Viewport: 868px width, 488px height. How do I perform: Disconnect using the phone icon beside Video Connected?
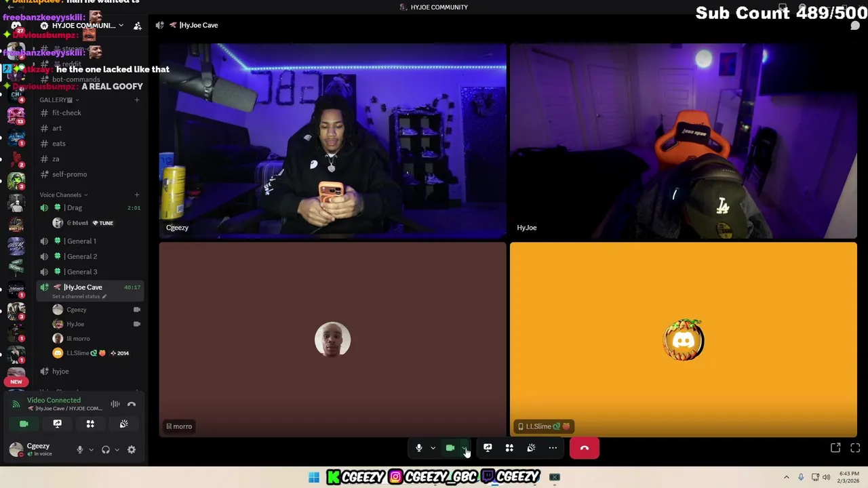[x=132, y=404]
